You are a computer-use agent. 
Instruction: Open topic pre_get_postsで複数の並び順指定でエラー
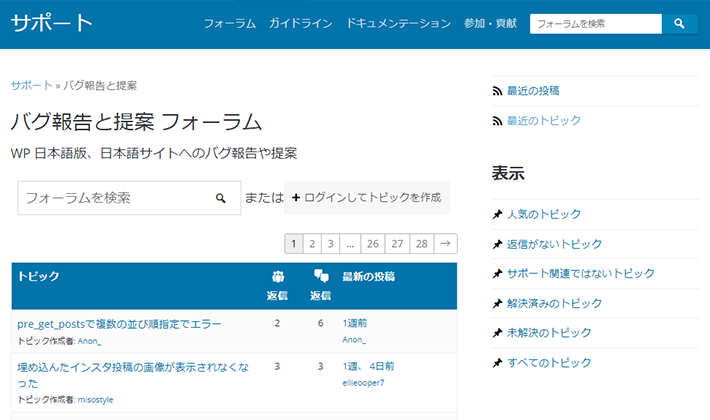[119, 324]
